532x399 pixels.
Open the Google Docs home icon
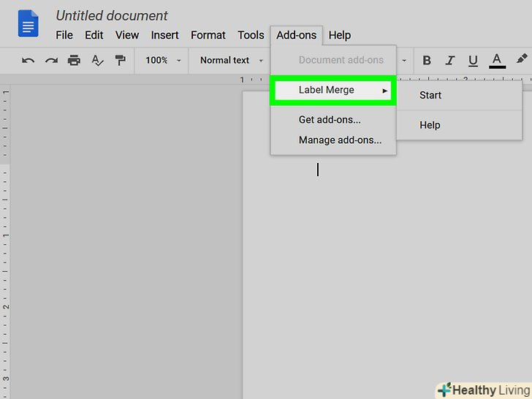(x=28, y=23)
